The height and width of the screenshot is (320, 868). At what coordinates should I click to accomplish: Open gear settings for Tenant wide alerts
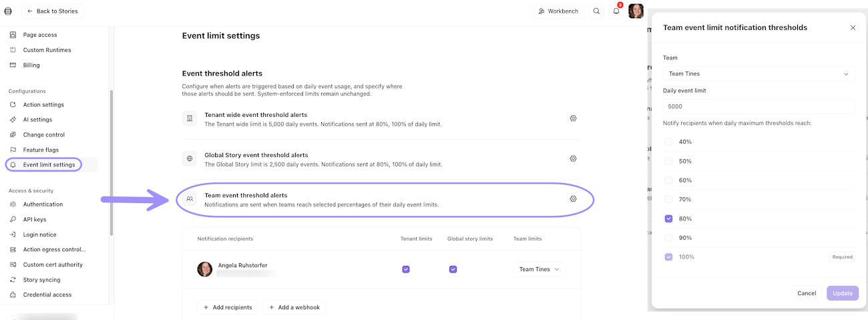coord(573,118)
